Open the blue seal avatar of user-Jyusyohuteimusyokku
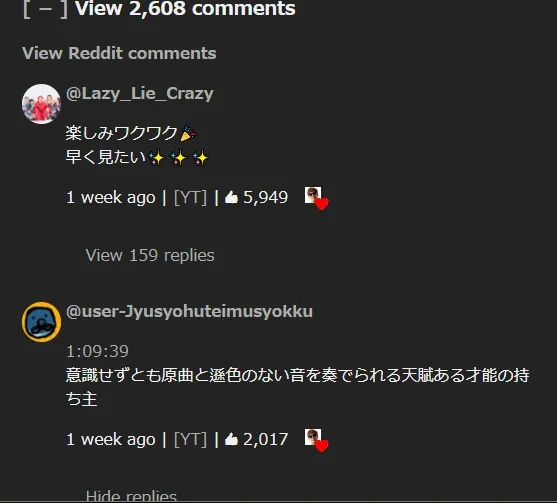 click(x=42, y=322)
